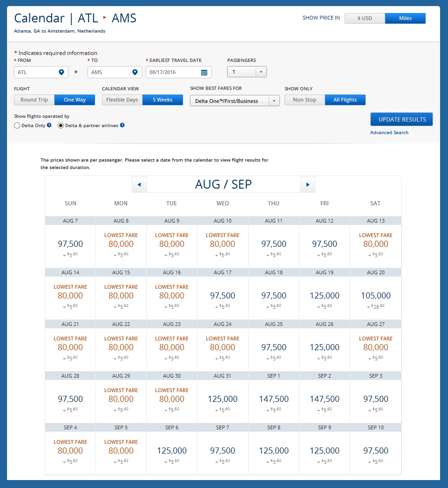
Task: Click help icon beside Delta & partner airlines
Action: click(x=122, y=125)
